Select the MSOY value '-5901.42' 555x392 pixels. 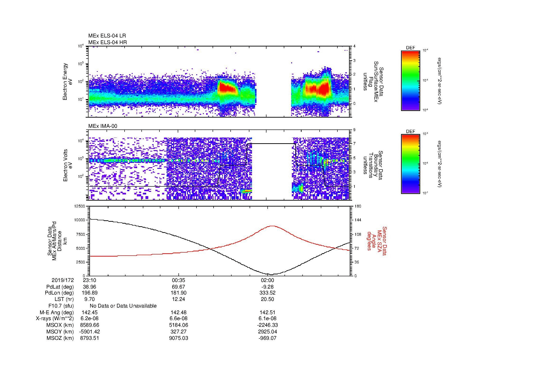pos(90,332)
